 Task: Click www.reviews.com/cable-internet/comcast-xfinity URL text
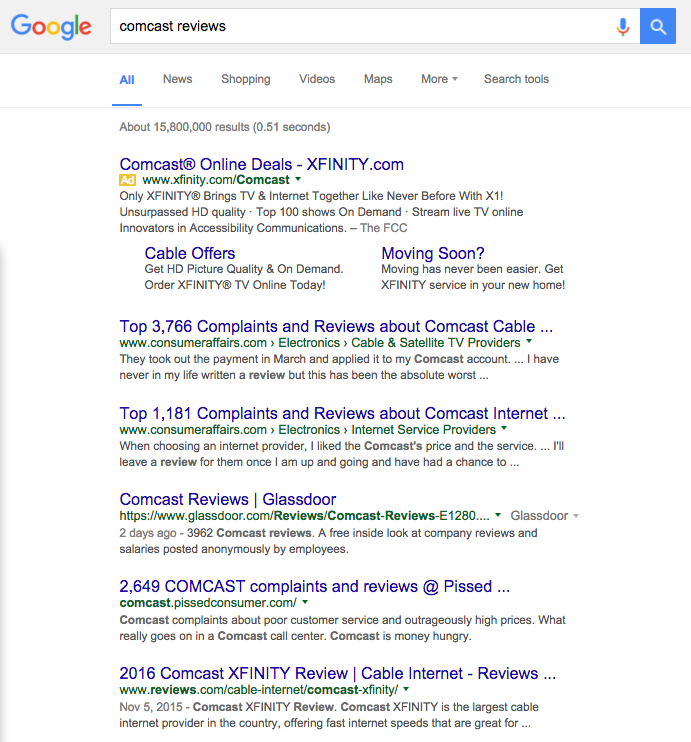click(259, 690)
